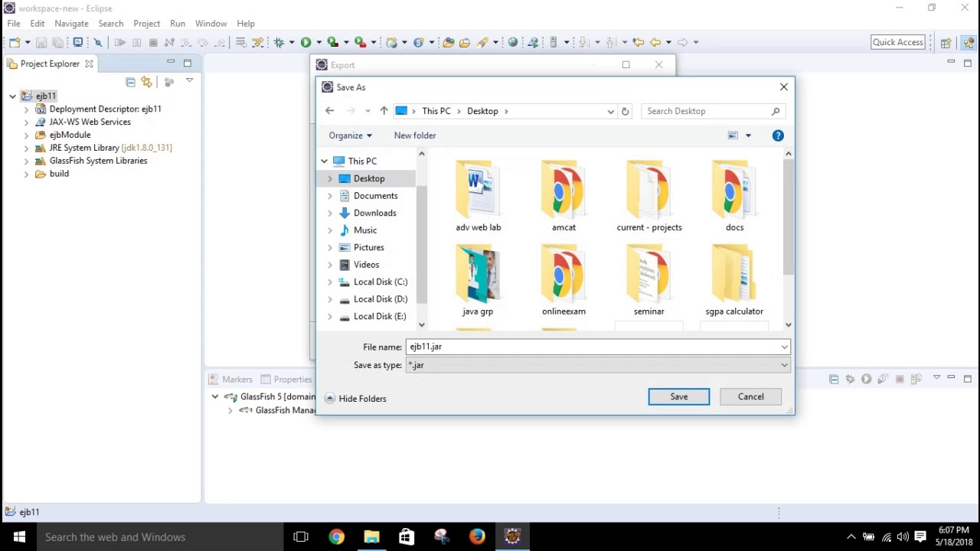Click the Help question mark icon
The image size is (980, 551).
point(778,135)
